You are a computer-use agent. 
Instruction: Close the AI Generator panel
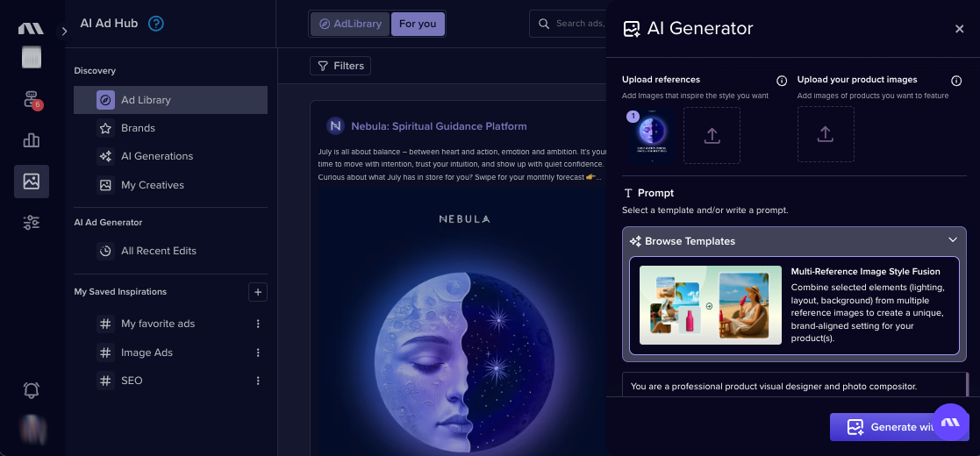point(959,29)
